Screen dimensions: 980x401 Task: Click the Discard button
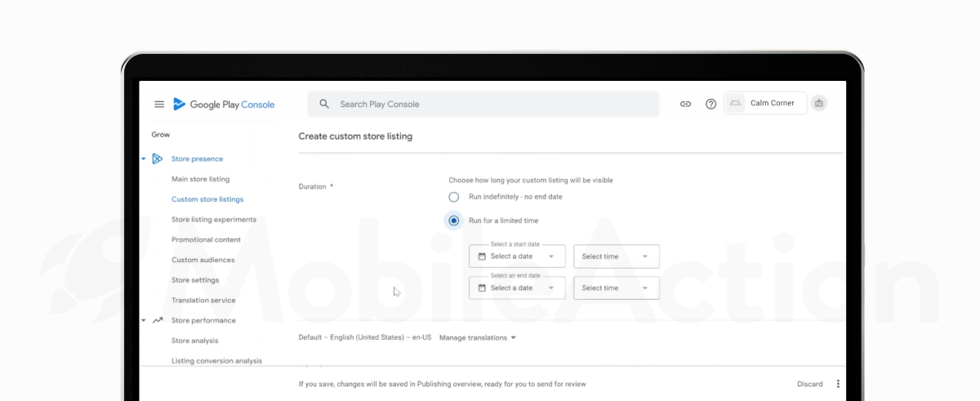coord(809,384)
